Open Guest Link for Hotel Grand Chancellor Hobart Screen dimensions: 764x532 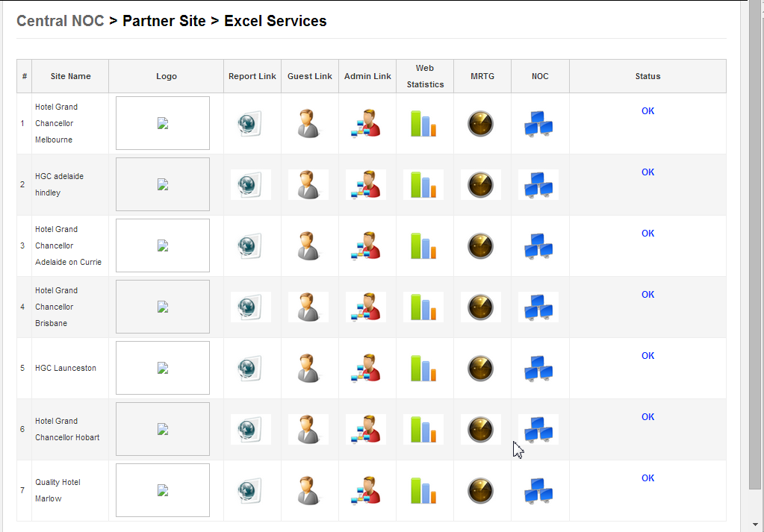tap(308, 429)
